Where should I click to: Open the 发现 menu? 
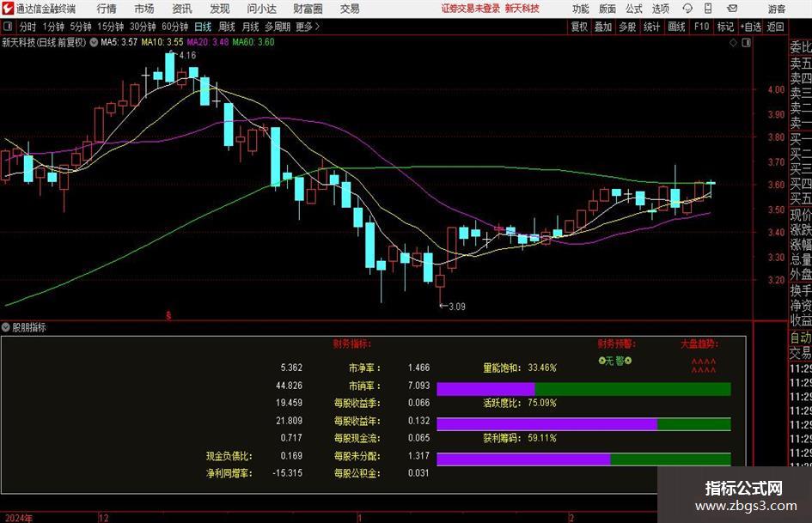(220, 9)
